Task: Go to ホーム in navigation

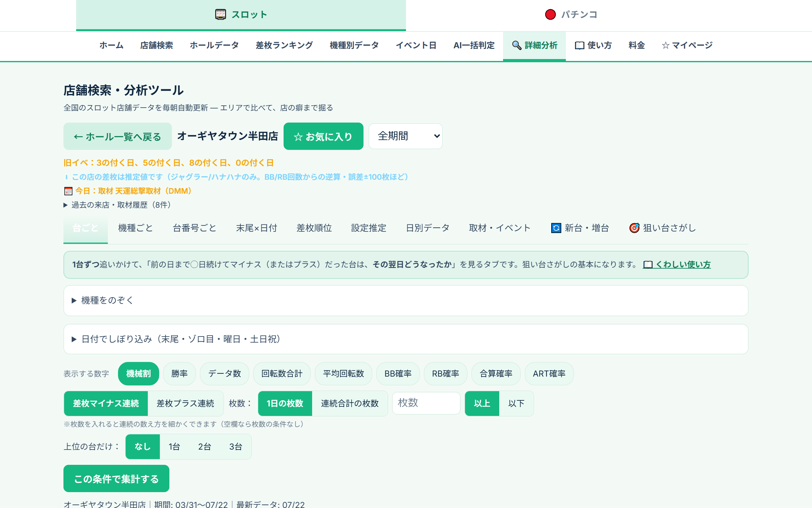Action: tap(111, 45)
